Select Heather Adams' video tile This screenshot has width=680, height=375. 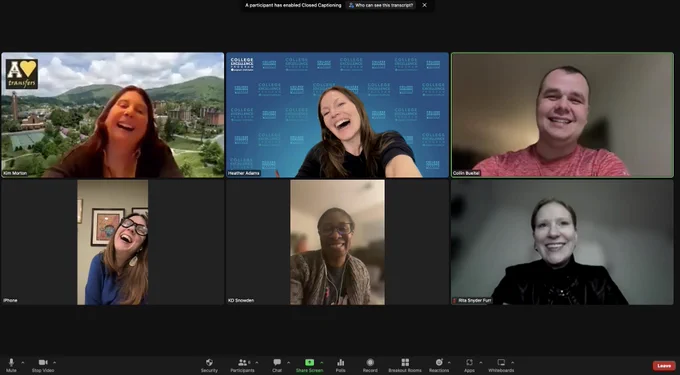click(337, 115)
